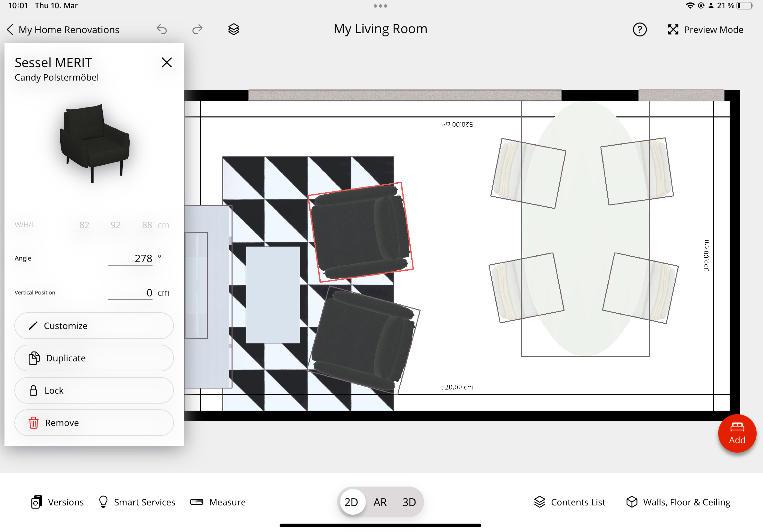Open Walls, Floor & Ceiling settings

tap(678, 502)
